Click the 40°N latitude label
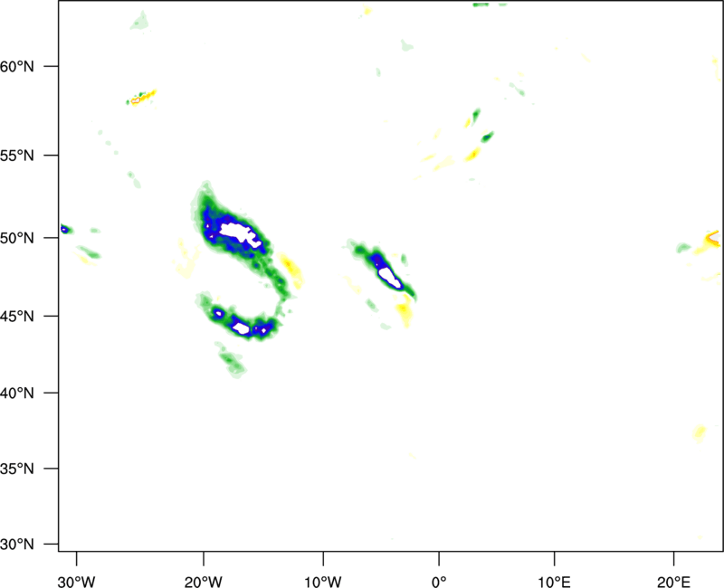This screenshot has width=724, height=588. (17, 394)
